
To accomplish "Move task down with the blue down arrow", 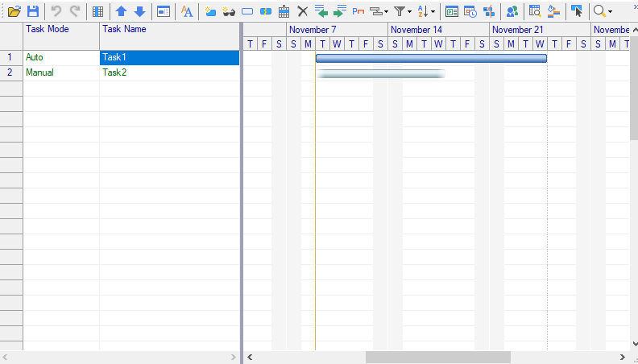I will pyautogui.click(x=139, y=11).
